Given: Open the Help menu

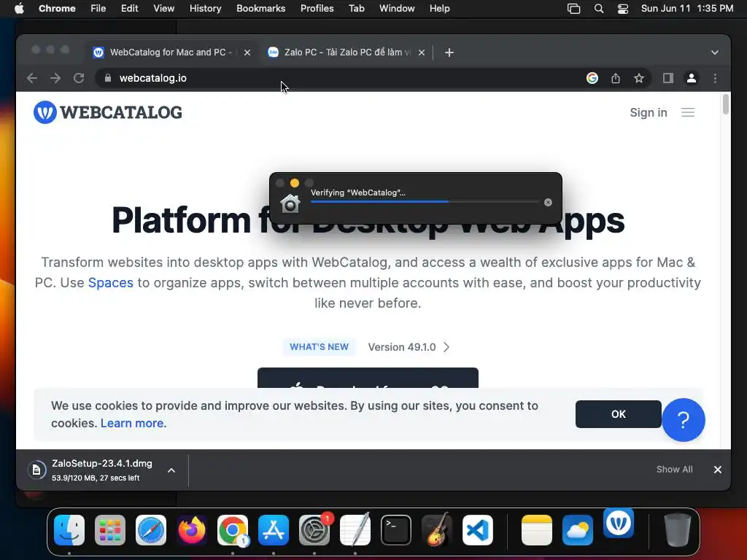Looking at the screenshot, I should pyautogui.click(x=439, y=9).
